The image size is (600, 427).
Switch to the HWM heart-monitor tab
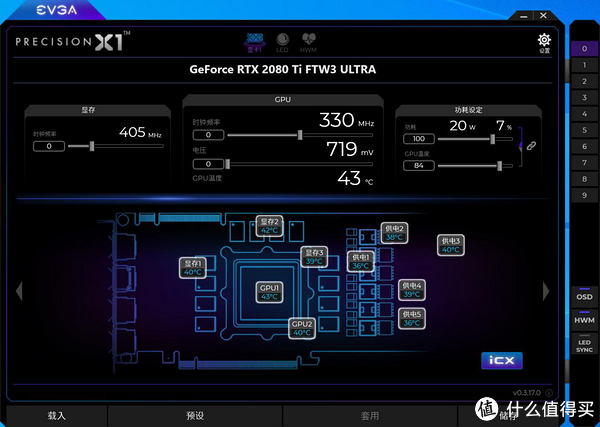click(308, 42)
